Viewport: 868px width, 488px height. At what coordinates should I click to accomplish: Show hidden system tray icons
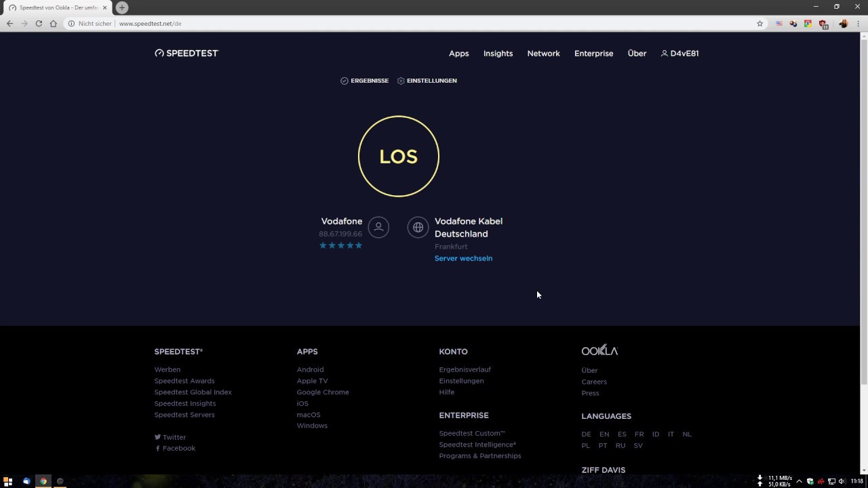(x=799, y=481)
